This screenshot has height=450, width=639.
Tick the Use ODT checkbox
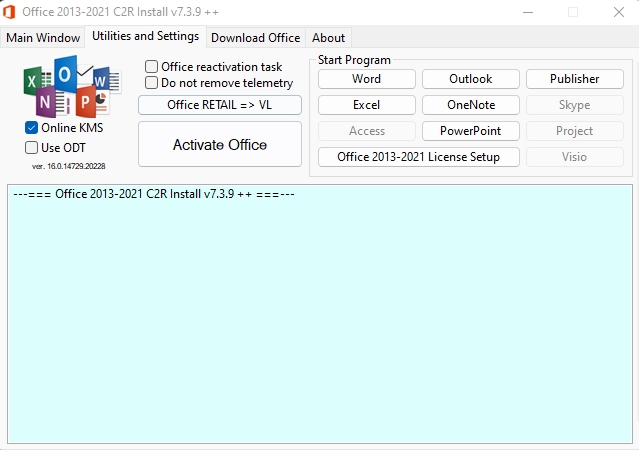coord(32,147)
